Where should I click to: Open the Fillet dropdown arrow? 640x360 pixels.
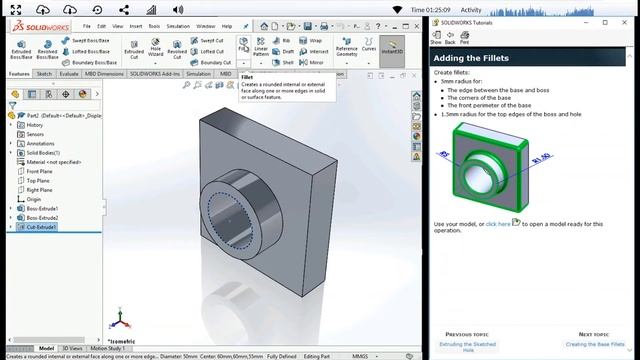point(244,63)
